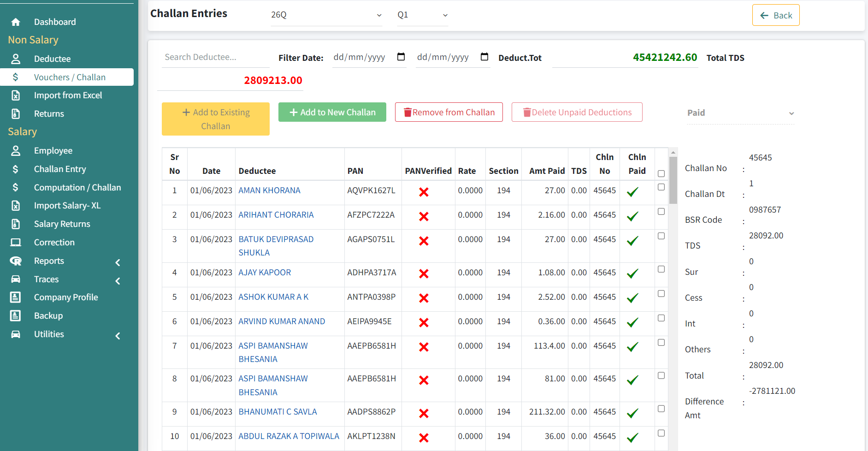Click the Add to New Challan button
Viewport: 868px width, 451px height.
(x=332, y=112)
